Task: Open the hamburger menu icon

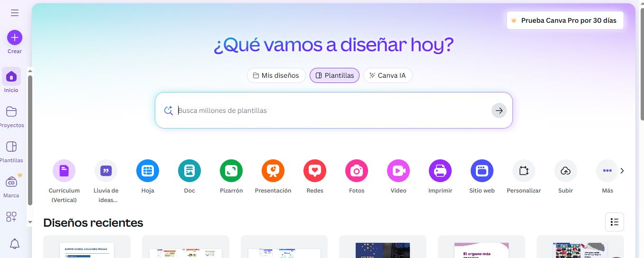Action: (15, 13)
